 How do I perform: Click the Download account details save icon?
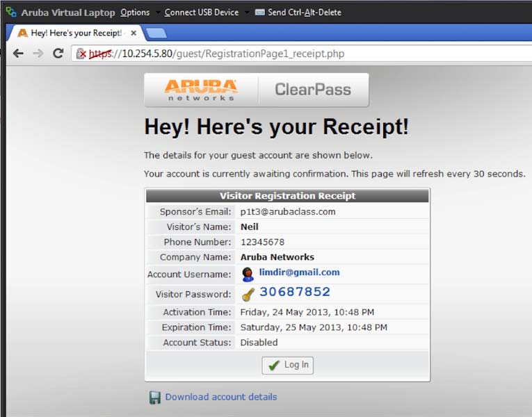(x=155, y=398)
